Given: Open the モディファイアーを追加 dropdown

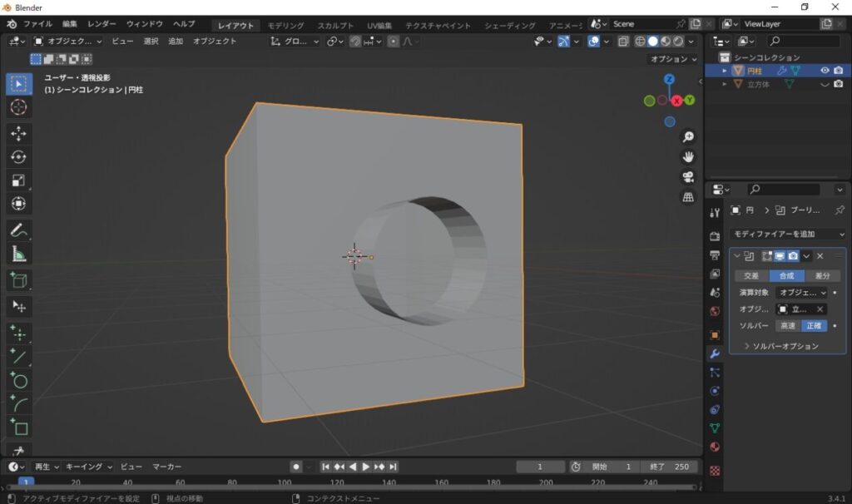Looking at the screenshot, I should coord(787,235).
